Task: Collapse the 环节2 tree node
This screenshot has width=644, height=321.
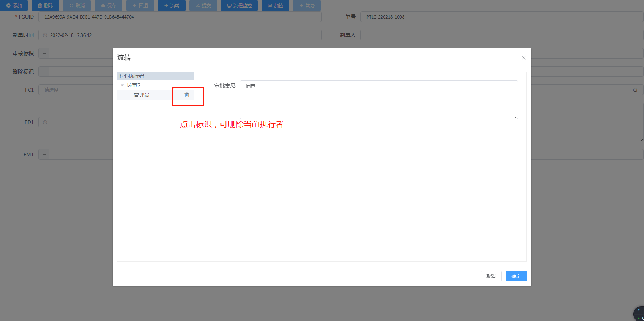Action: click(122, 86)
